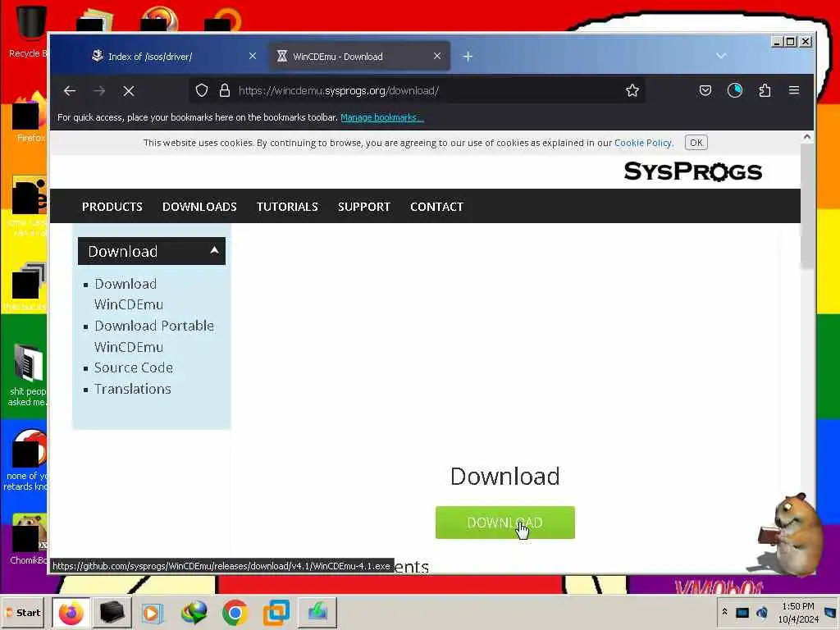Open Translations sidebar link
The height and width of the screenshot is (630, 840).
point(132,389)
